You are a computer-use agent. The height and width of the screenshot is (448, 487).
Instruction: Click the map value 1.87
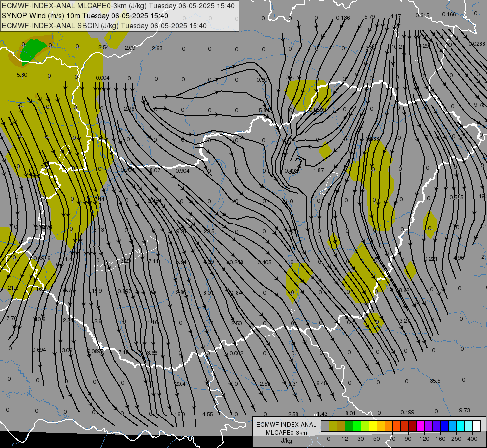coord(319,170)
